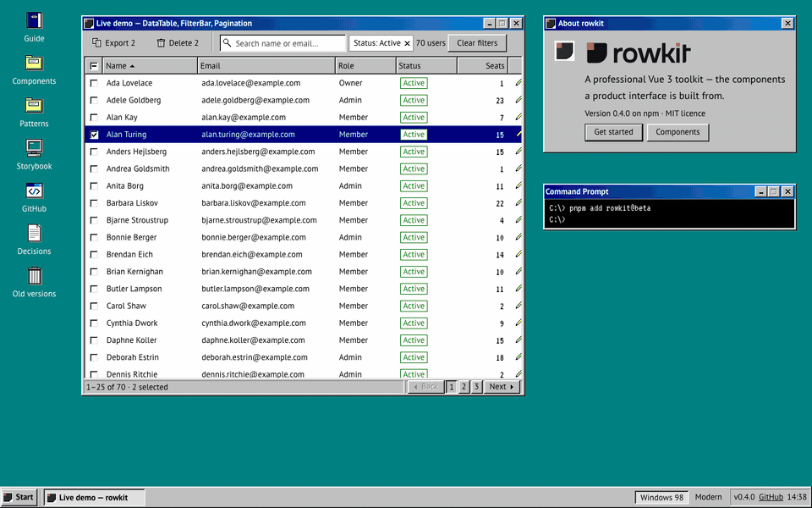Open the Guide desktop icon
812x508 pixels.
(x=34, y=27)
